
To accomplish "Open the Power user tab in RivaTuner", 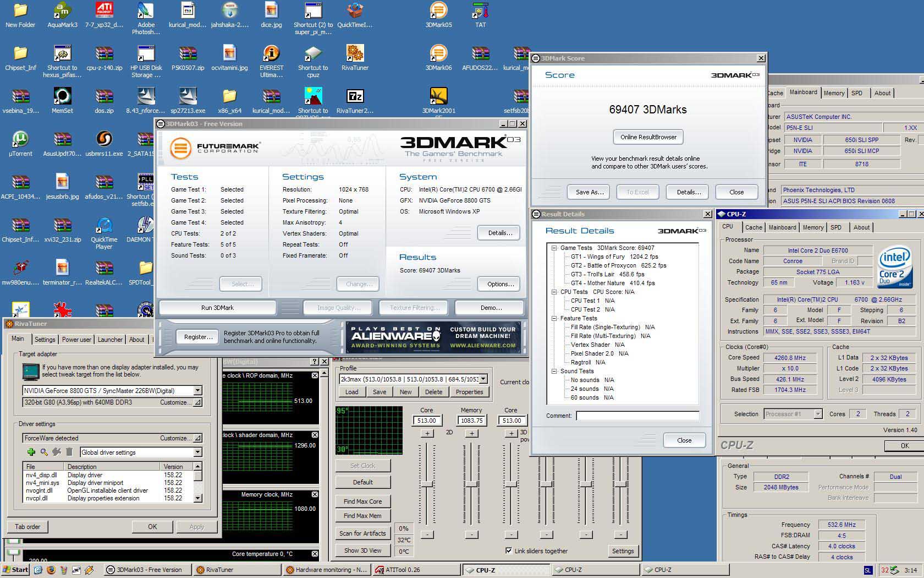I will tap(76, 340).
